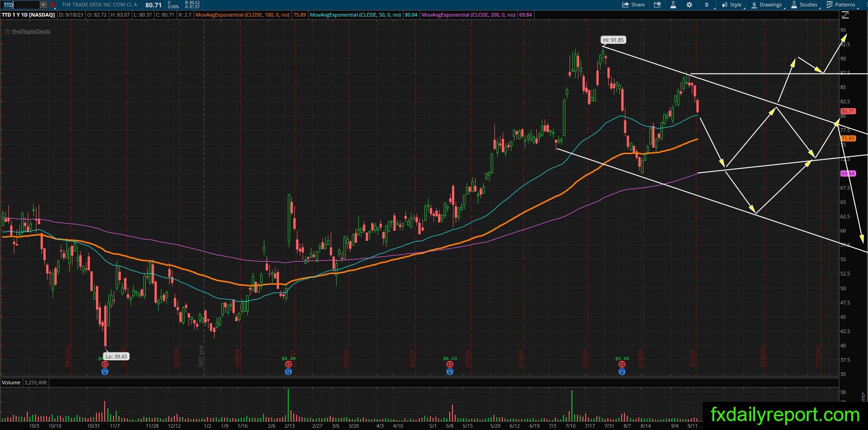Click the company name THE TRADE DESK INC COM CL A
The image size is (868, 430).
click(99, 5)
